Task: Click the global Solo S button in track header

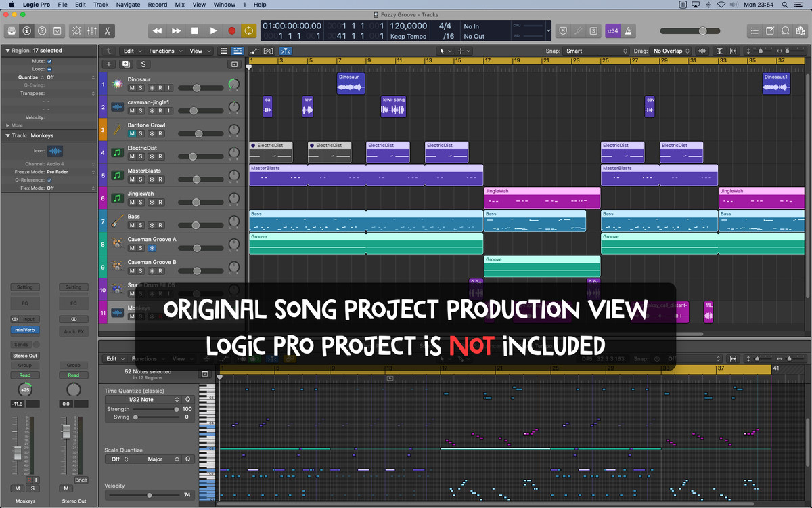Action: tap(143, 64)
